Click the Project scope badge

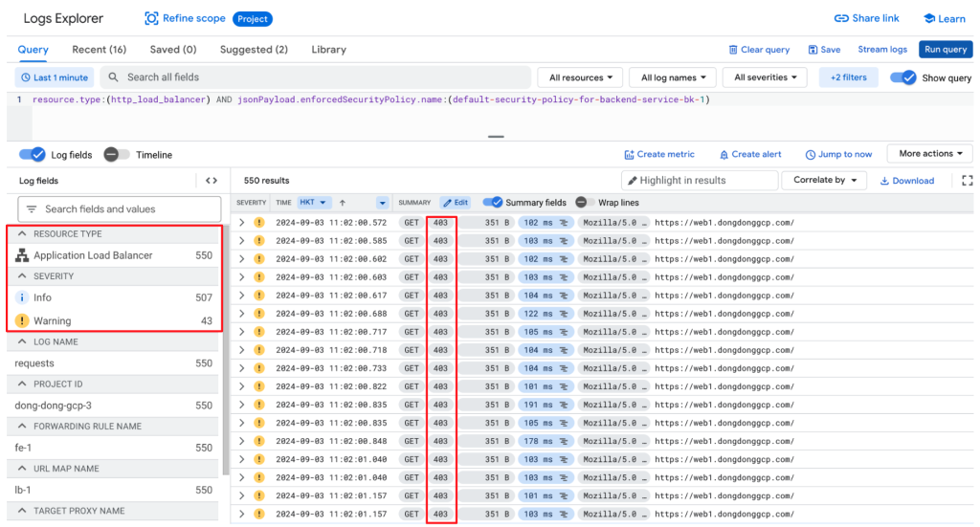pos(253,19)
